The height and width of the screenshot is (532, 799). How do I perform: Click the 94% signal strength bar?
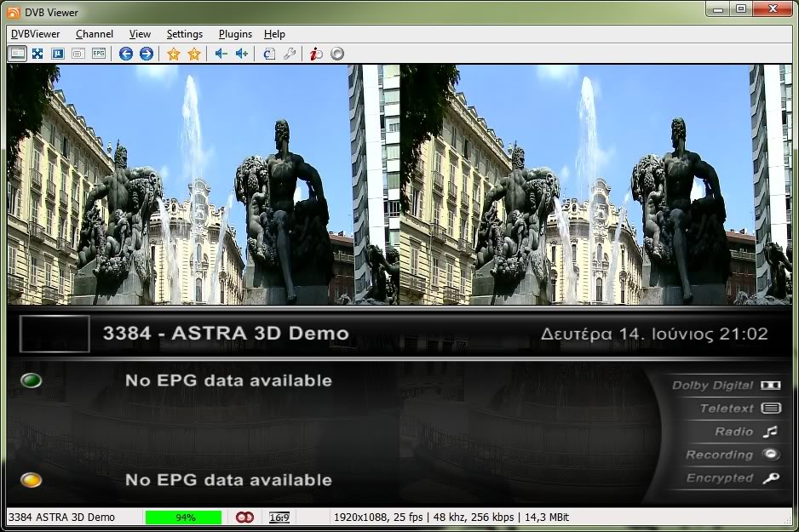click(183, 518)
